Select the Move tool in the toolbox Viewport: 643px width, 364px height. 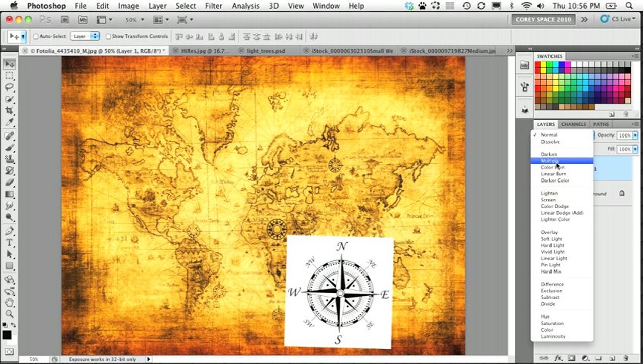pyautogui.click(x=9, y=64)
